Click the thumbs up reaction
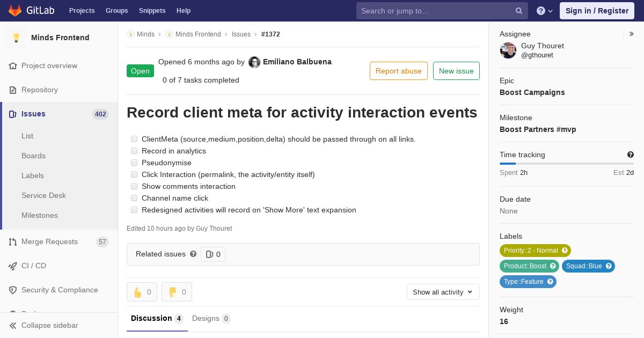644x338 pixels. (142, 292)
